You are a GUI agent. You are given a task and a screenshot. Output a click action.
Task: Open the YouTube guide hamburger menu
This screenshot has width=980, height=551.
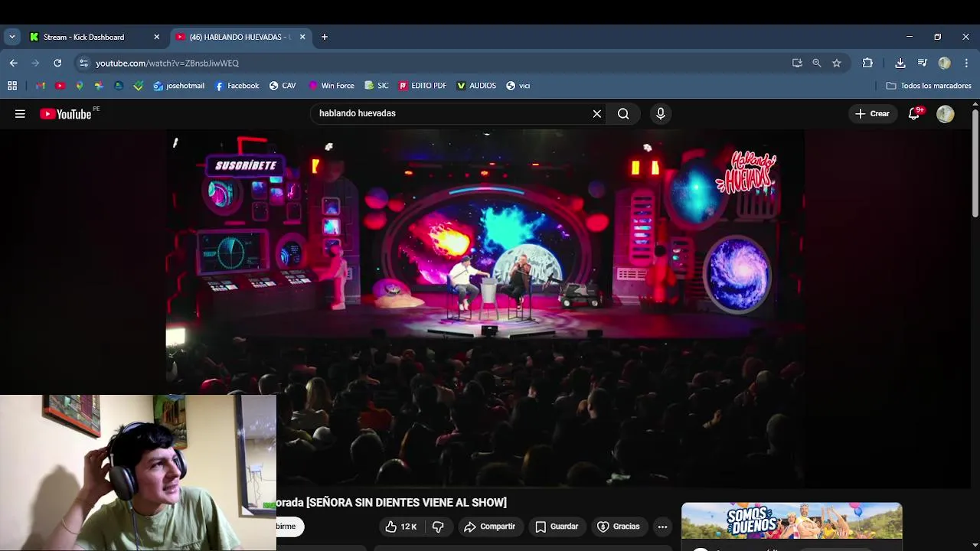tap(20, 114)
